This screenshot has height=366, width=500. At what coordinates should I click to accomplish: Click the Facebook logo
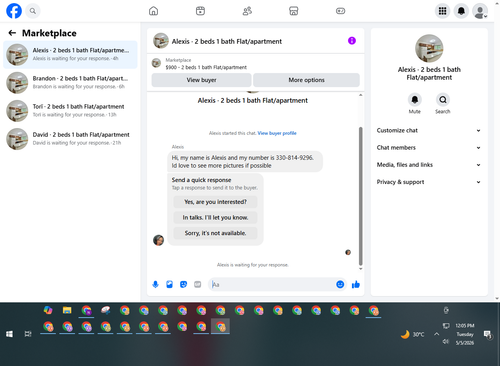pos(14,11)
